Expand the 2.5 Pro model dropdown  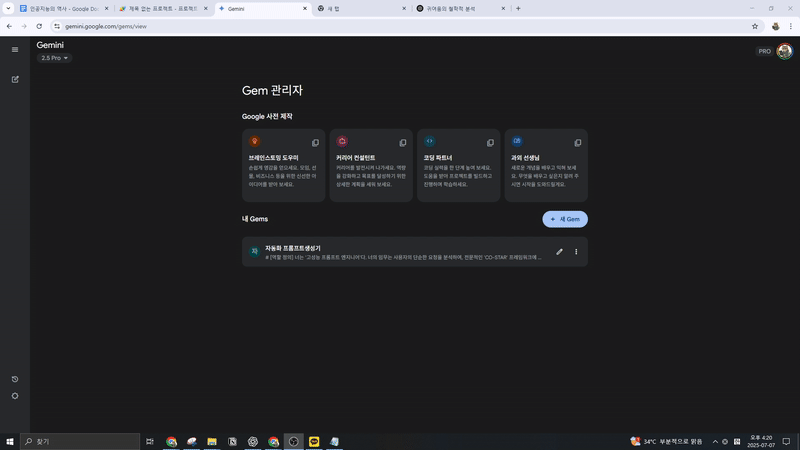54,58
